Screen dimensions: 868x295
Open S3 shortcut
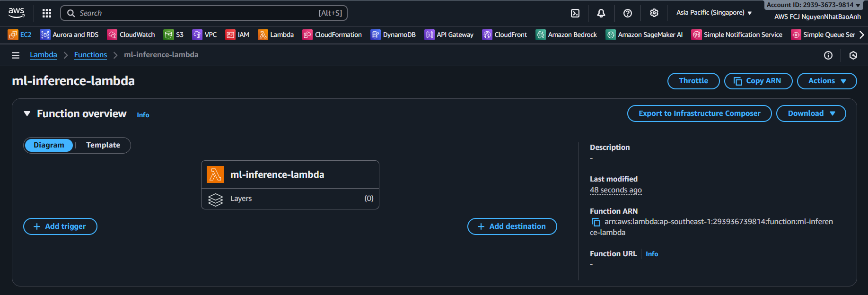174,35
